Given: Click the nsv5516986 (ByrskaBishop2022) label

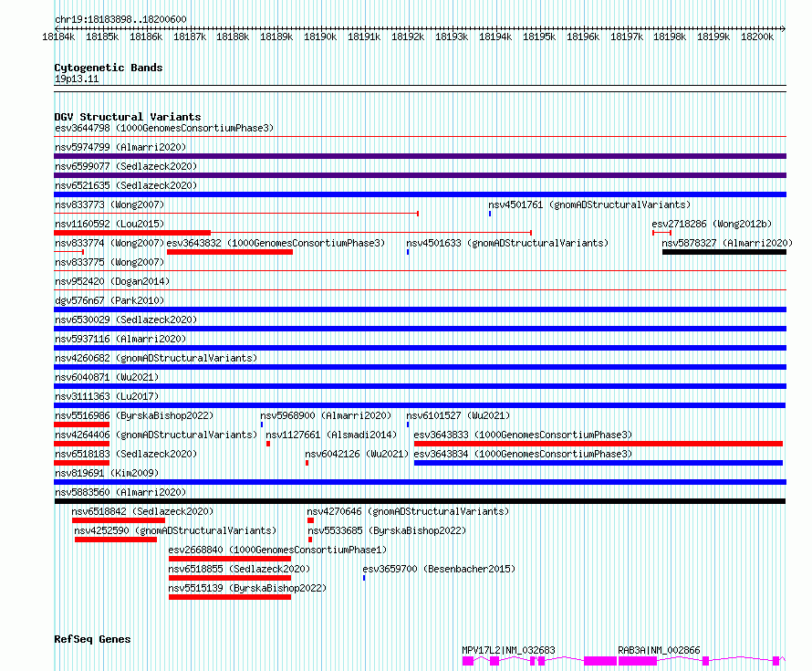Looking at the screenshot, I should click(x=134, y=415).
